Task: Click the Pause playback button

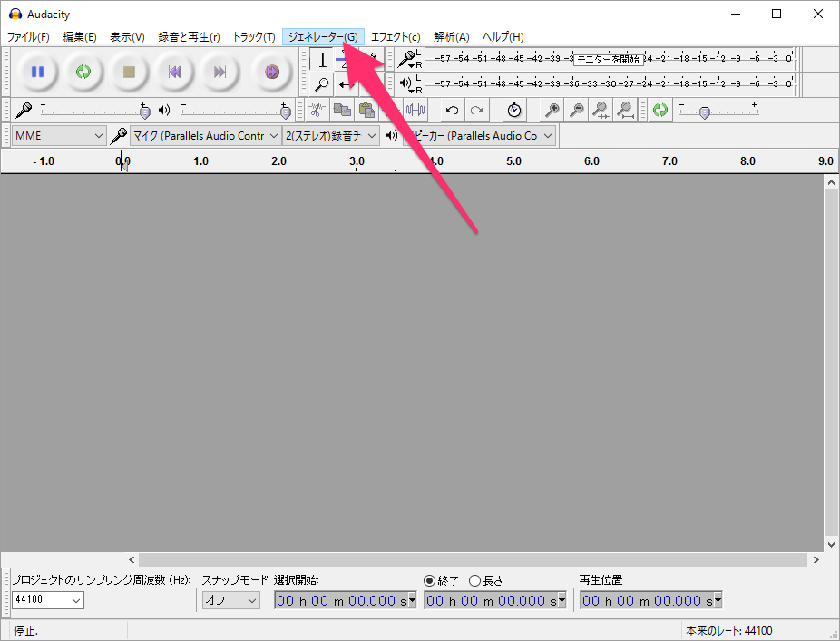Action: (37, 72)
